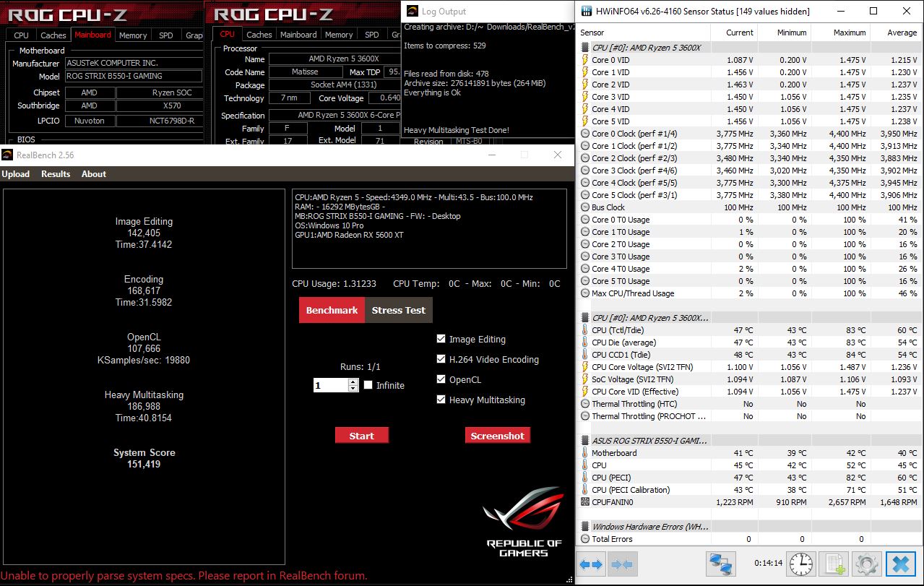Open HWiNFO sensor settings gear icon

(868, 563)
